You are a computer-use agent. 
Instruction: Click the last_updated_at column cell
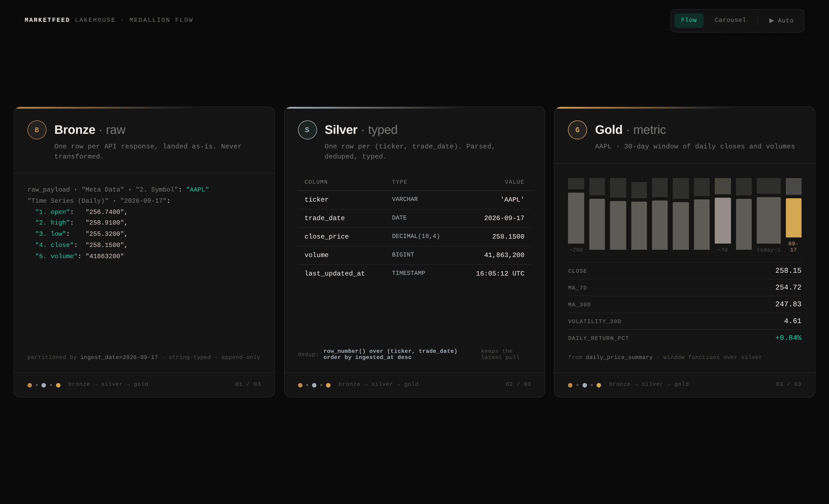pyautogui.click(x=334, y=274)
